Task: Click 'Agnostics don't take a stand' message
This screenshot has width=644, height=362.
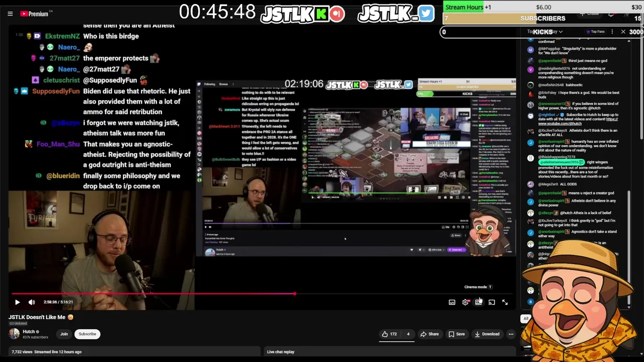Action: pyautogui.click(x=578, y=234)
